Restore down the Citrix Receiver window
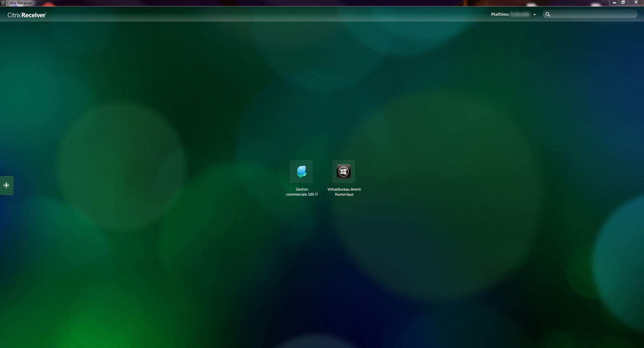The width and height of the screenshot is (644, 348). (x=623, y=2)
